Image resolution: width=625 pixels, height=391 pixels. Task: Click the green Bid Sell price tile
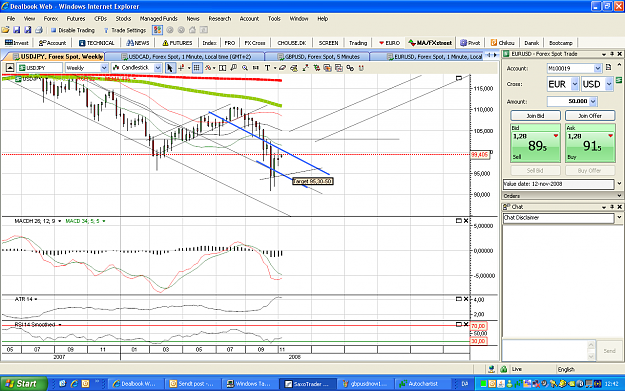tap(535, 143)
